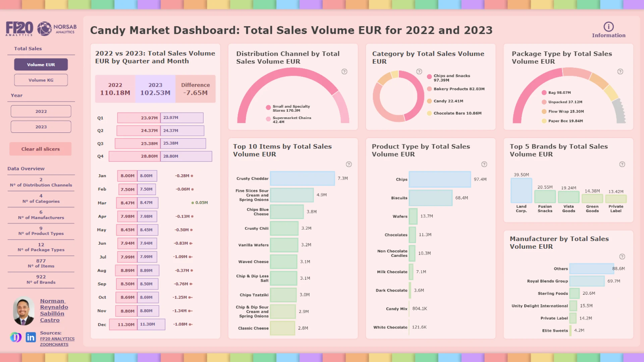Select the 2023 total card 102.53M
This screenshot has height=362, width=644.
coord(155,89)
